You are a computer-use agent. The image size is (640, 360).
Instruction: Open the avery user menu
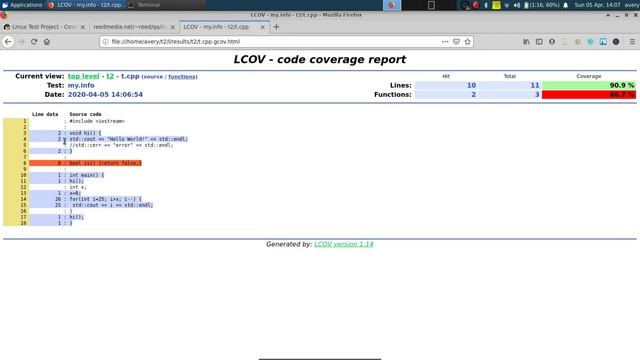632,5
